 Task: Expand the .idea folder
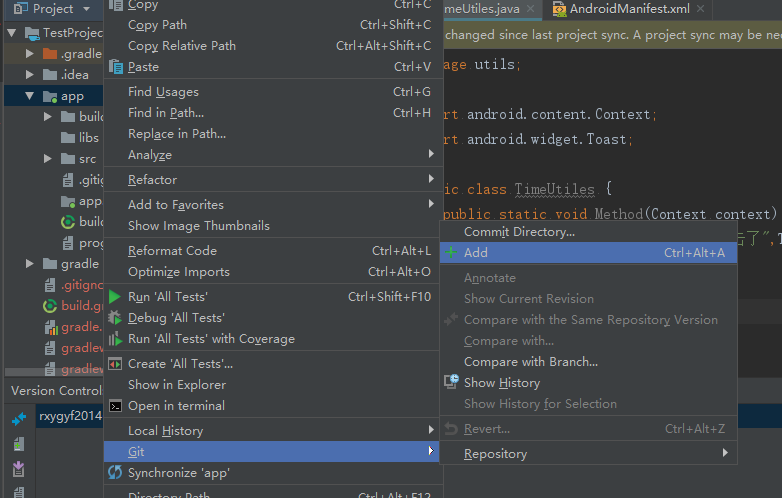pos(29,74)
